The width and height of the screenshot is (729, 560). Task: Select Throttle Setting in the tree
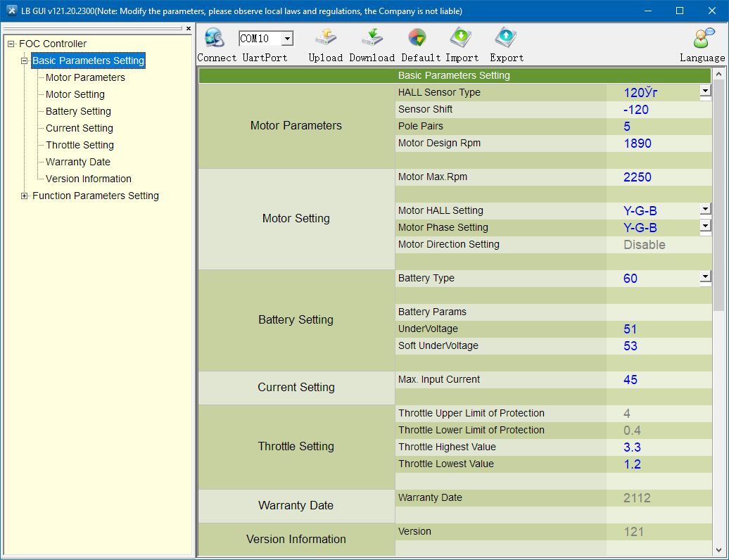pos(80,145)
